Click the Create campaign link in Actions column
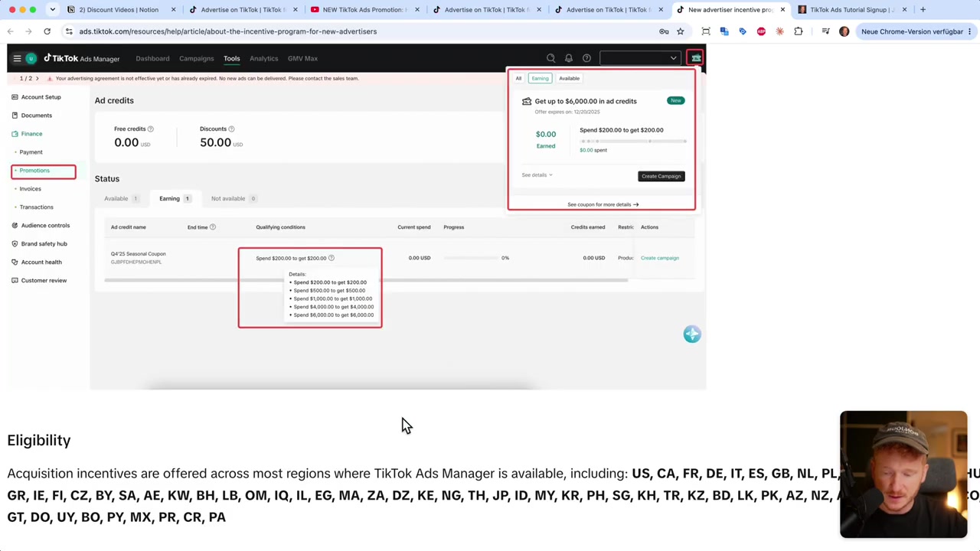This screenshot has height=551, width=980. coord(659,258)
